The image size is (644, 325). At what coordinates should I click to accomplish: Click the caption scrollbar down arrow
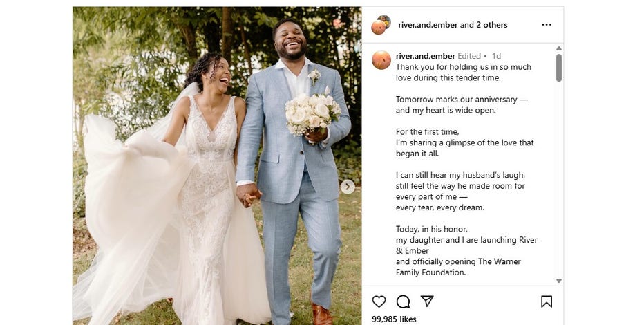click(558, 281)
